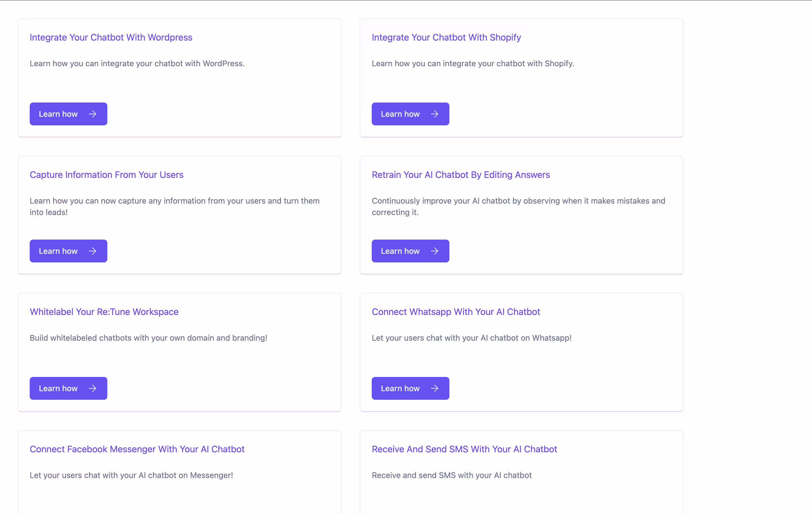Open Whitelabel Your Re:Tune Workspace title
The image size is (812, 514).
[x=104, y=312]
